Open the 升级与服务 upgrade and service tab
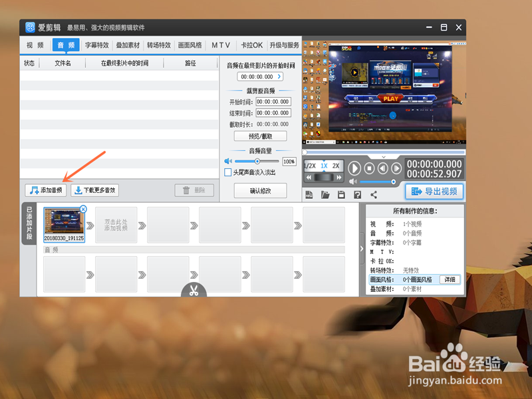532x399 pixels. [285, 45]
